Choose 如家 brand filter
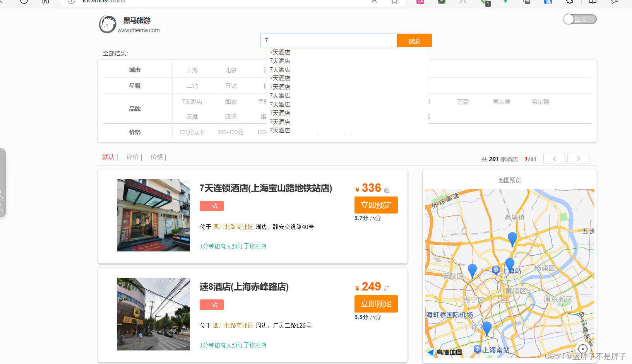 [x=231, y=102]
